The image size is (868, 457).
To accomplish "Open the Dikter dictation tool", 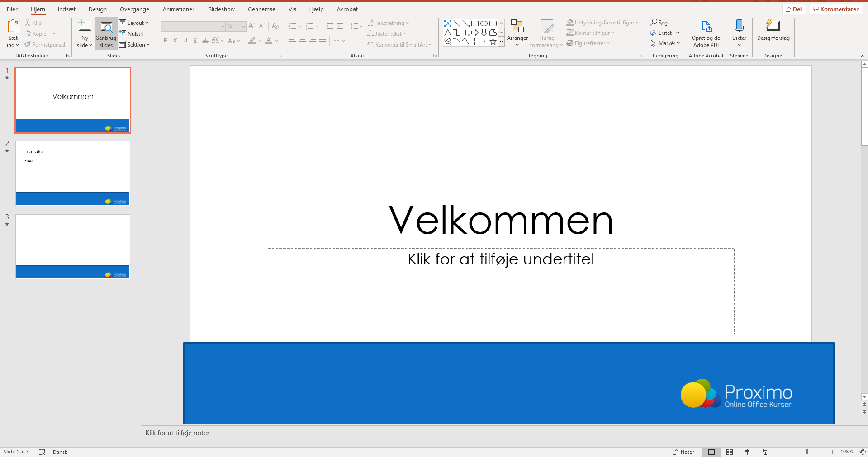I will (x=739, y=32).
